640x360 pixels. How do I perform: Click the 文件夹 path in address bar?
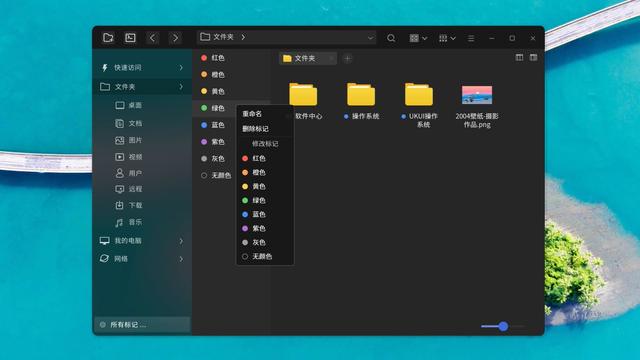pyautogui.click(x=223, y=37)
